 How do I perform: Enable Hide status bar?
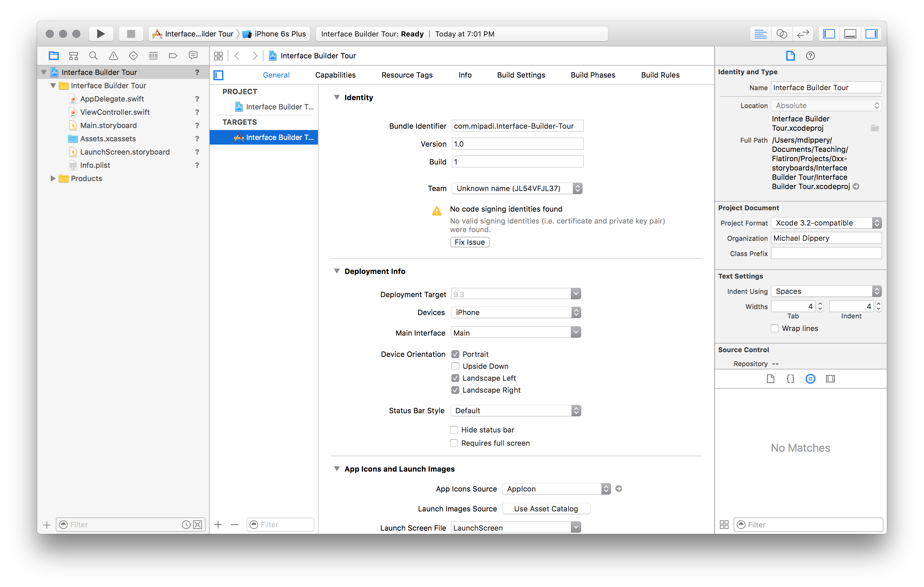[x=454, y=430]
